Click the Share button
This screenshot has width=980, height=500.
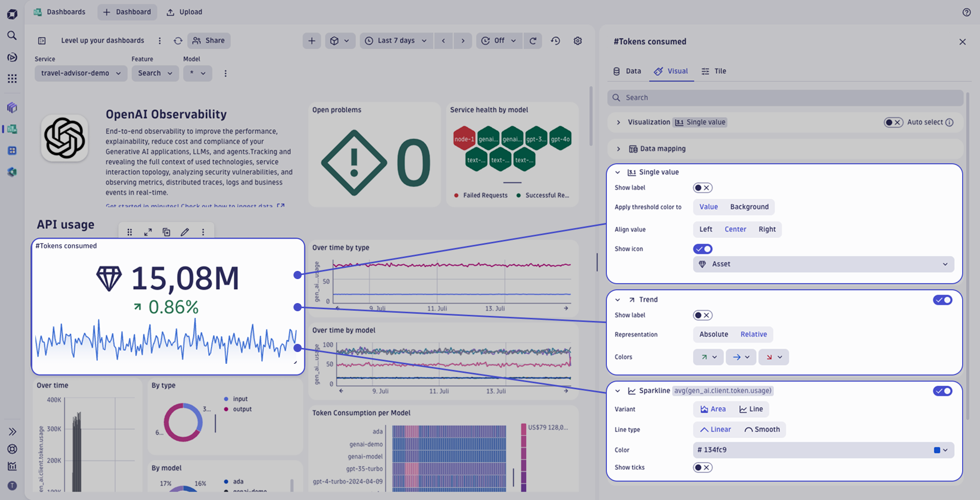click(x=208, y=40)
